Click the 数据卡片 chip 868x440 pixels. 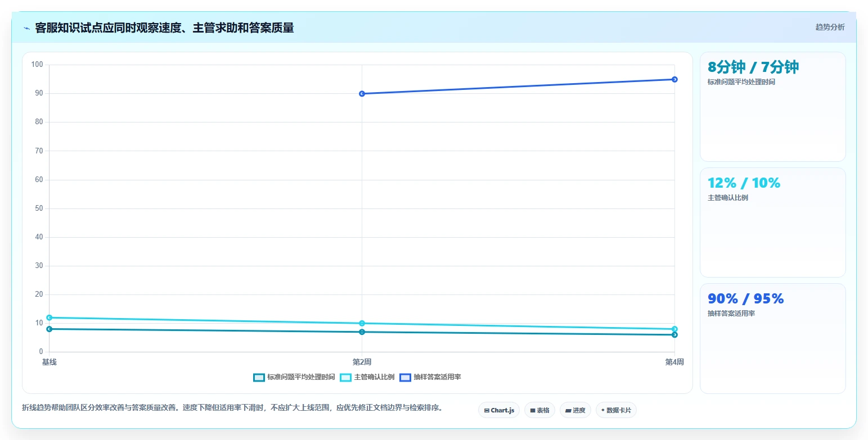tap(616, 410)
